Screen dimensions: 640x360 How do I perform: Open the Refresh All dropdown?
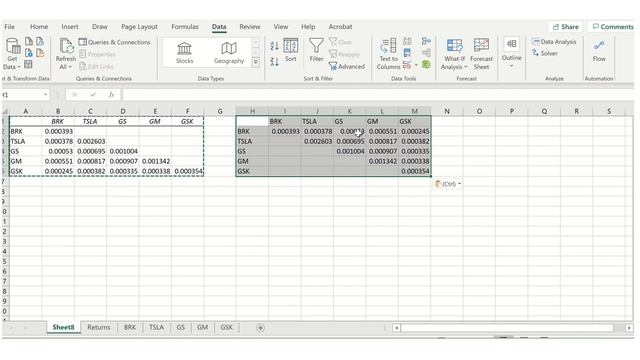click(x=65, y=54)
